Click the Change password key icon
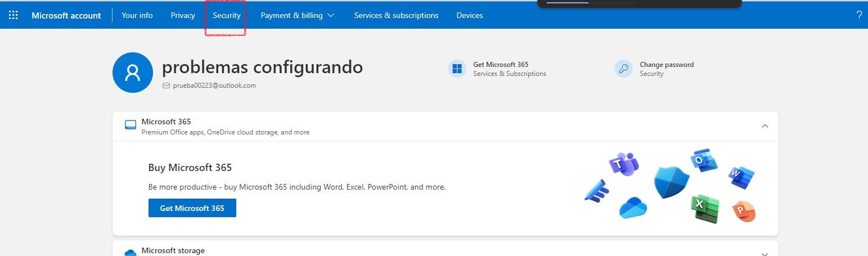 point(624,69)
